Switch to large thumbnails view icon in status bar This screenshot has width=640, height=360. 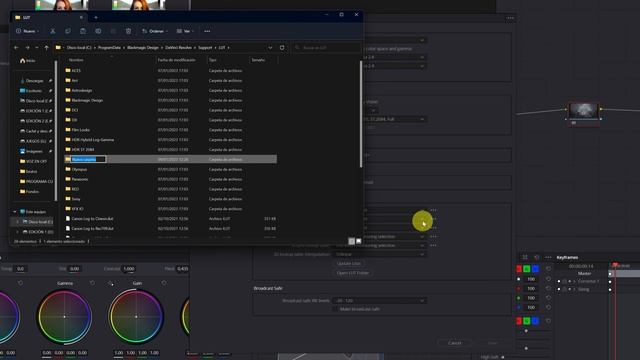pyautogui.click(x=358, y=241)
